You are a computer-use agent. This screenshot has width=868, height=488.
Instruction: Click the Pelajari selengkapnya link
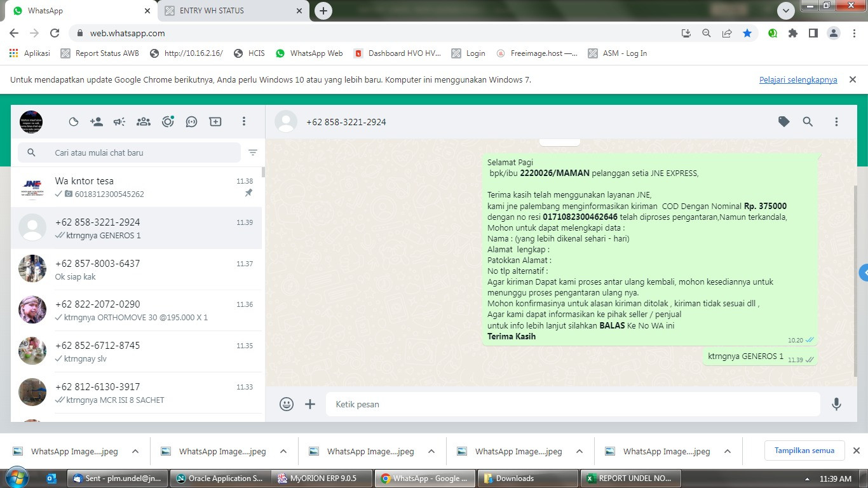(798, 80)
